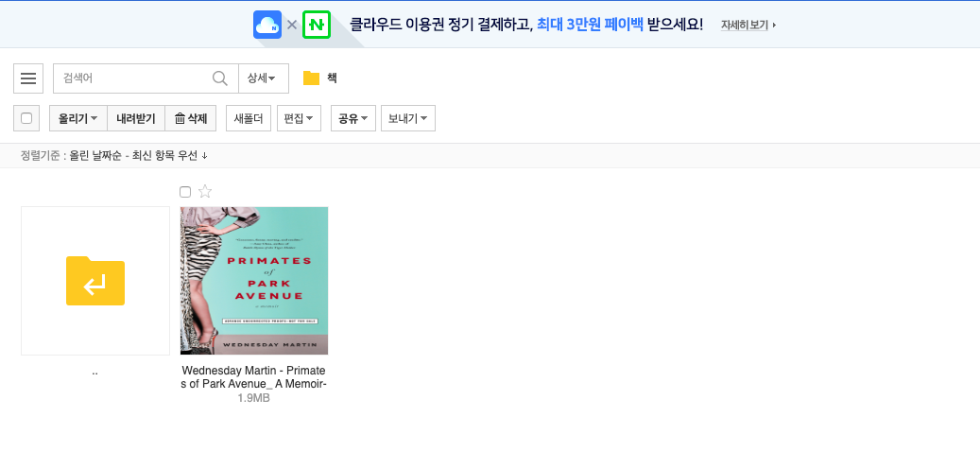This screenshot has width=980, height=469.
Task: Click the green N Naver logo
Action: (317, 25)
